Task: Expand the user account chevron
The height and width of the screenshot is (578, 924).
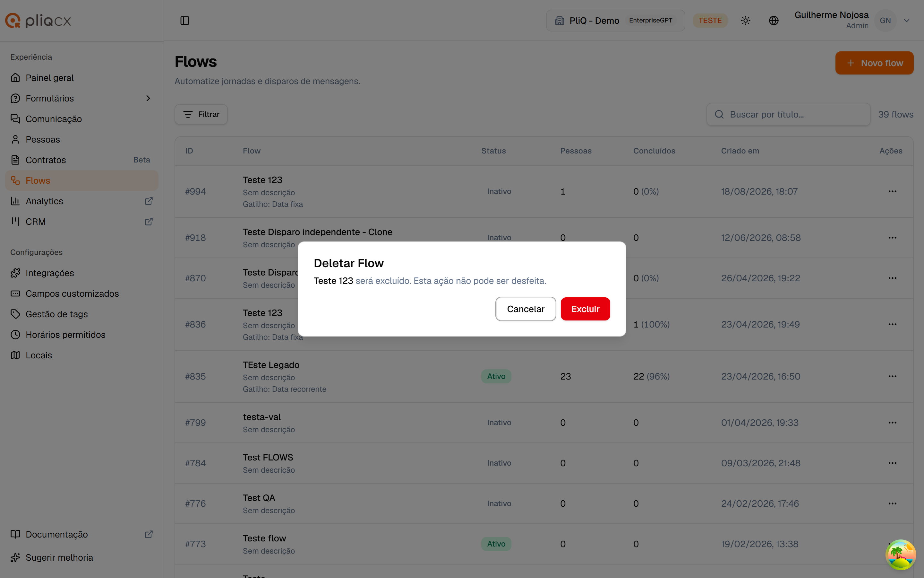Action: click(x=906, y=21)
